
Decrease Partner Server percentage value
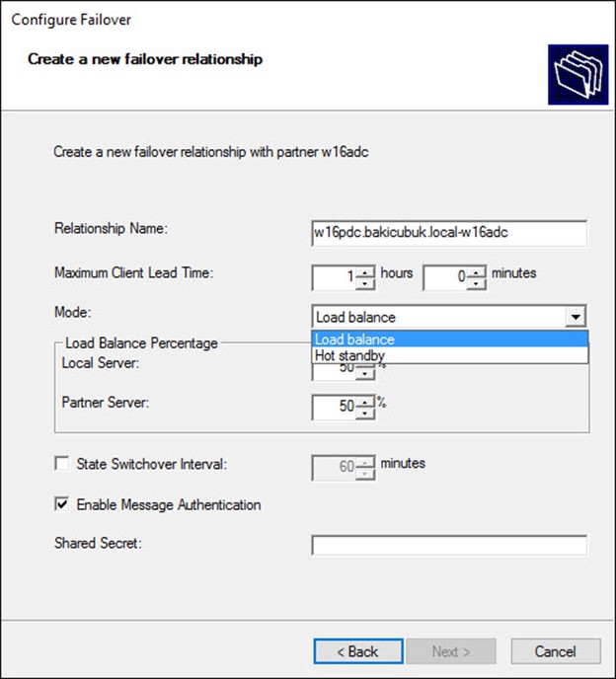click(365, 413)
